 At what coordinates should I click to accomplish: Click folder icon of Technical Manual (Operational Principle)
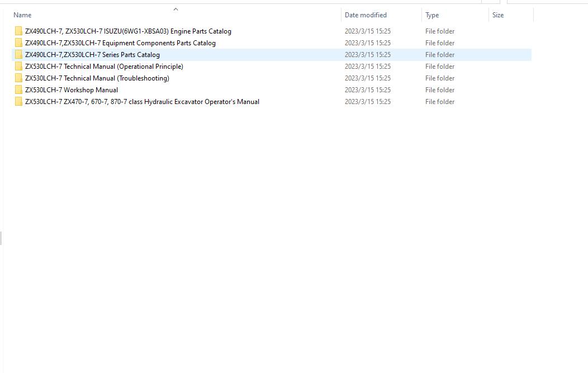click(18, 67)
